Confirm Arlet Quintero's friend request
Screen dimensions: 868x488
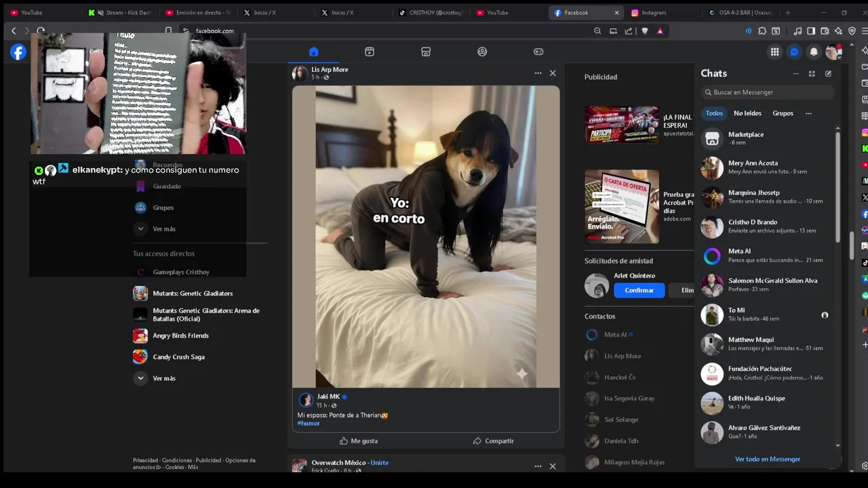[639, 290]
